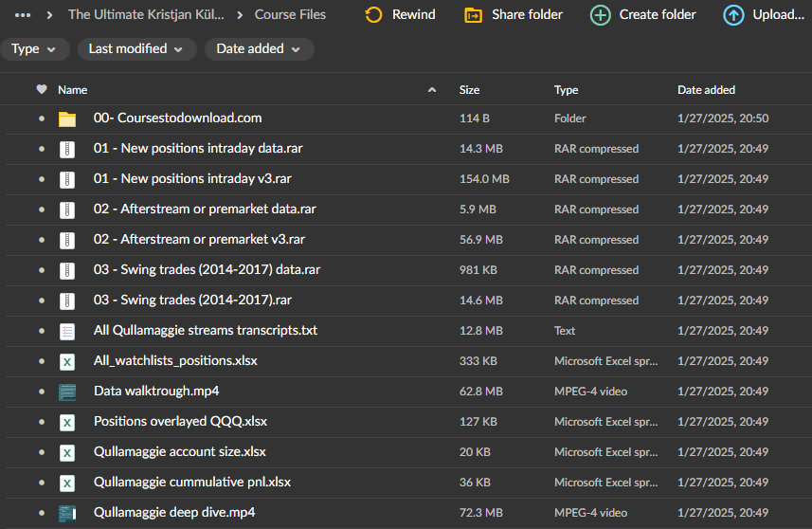Click the archive icon for 03 - Swing trades (2014-2017).rar
The image size is (812, 529).
[x=67, y=301]
